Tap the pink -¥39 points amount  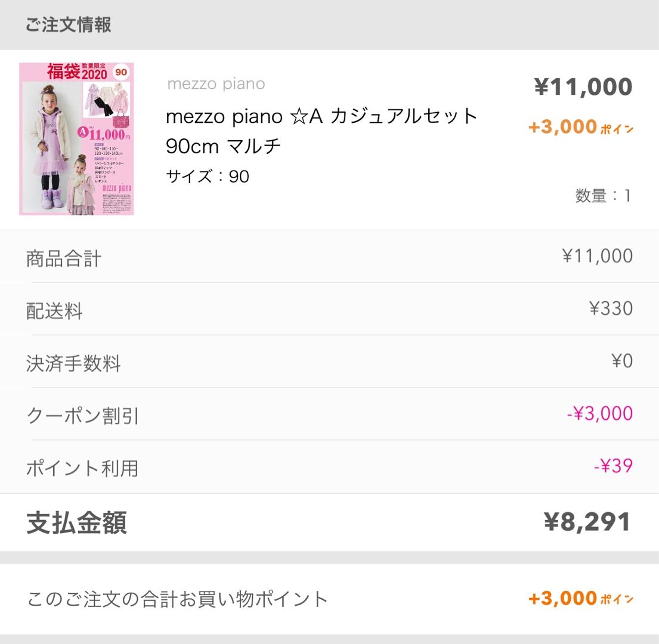click(613, 466)
